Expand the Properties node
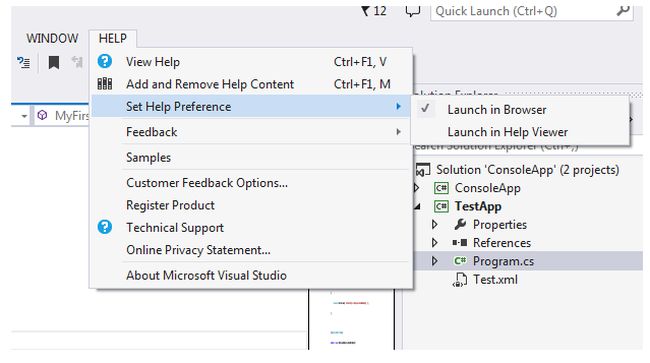650x363 pixels. click(434, 225)
